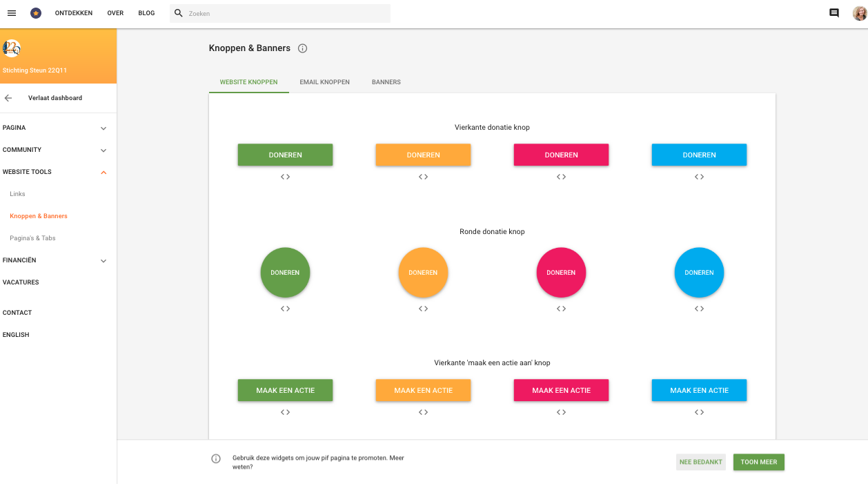Click the pink round Doneren button
The image size is (868, 484).
561,273
